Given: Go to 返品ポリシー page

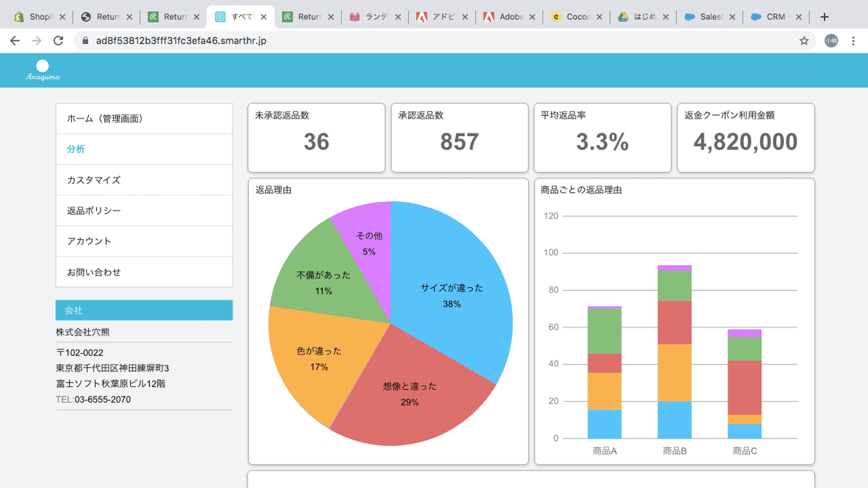Looking at the screenshot, I should 144,211.
